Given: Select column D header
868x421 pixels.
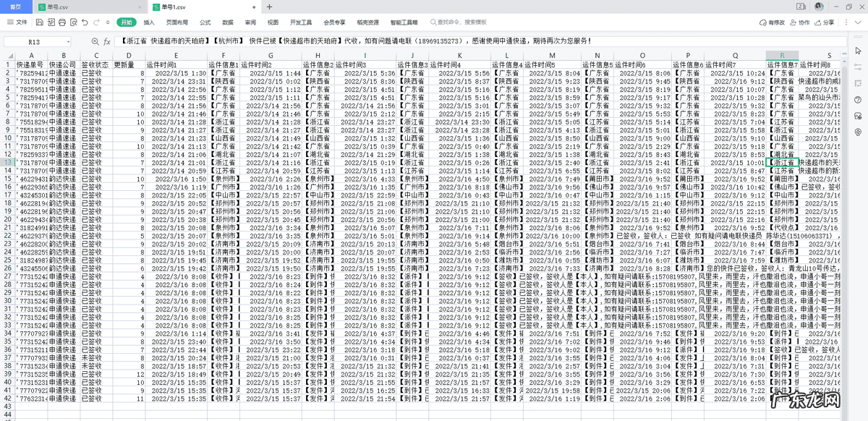Looking at the screenshot, I should pyautogui.click(x=129, y=56).
